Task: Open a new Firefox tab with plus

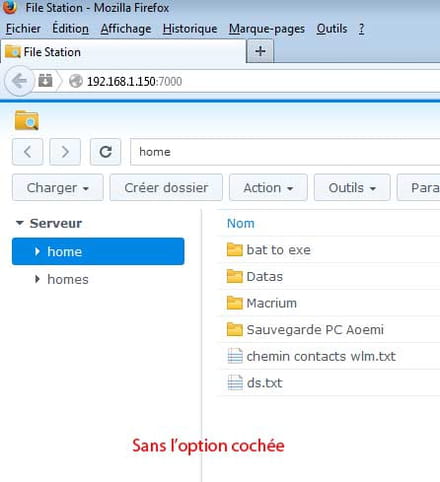Action: (260, 51)
